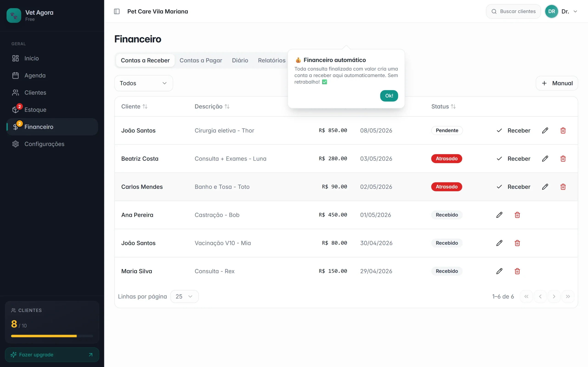Switch to the Diário tab
The height and width of the screenshot is (367, 588).
coord(240,60)
